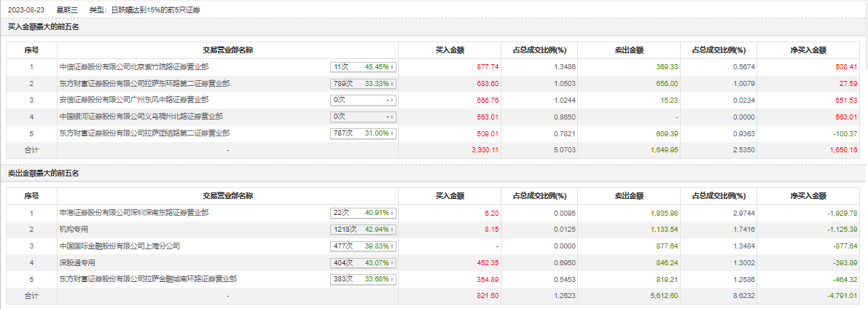This screenshot has width=868, height=309.
Task: Select 东方财富证券拉萨团结路第二证券营业部 link
Action: pos(144,133)
